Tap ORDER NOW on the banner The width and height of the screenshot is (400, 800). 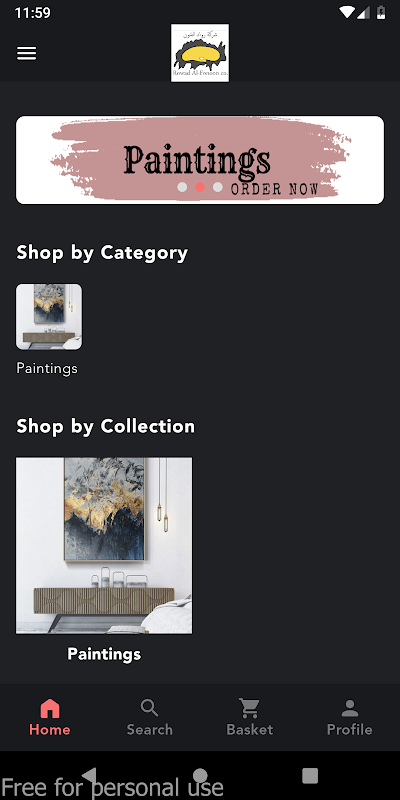(x=274, y=189)
